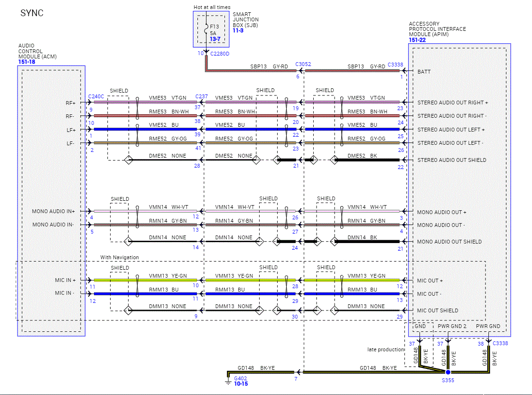Select MIC OUT SHIELD label
Image resolution: width=532 pixels, height=395 pixels.
point(438,310)
